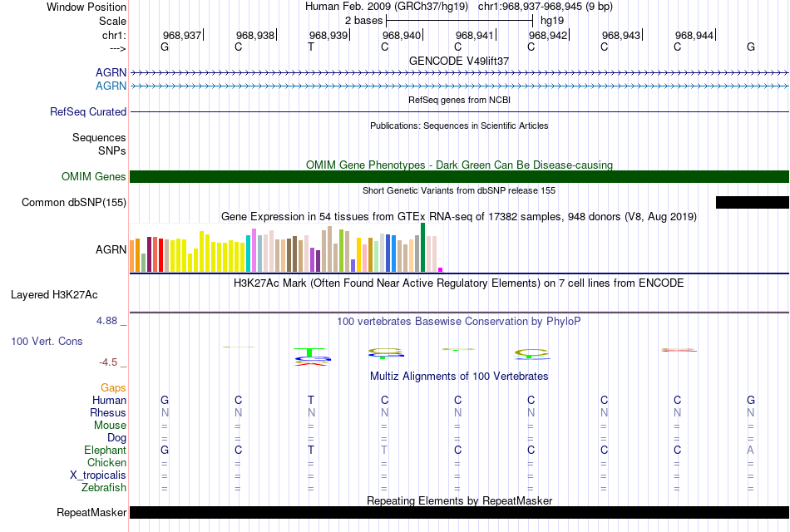790x532 pixels.
Task: Click the Layered H3K27Ac label
Action: click(x=54, y=295)
